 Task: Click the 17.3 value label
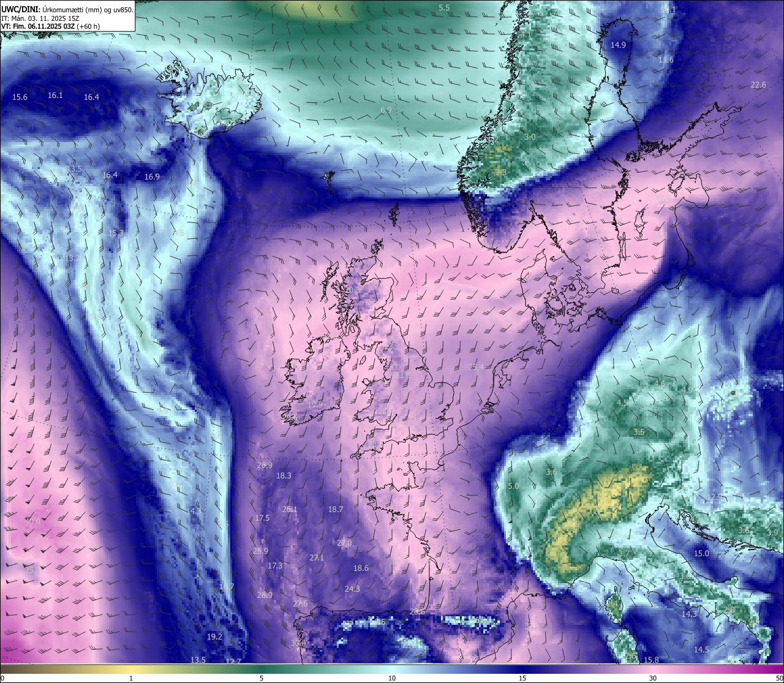point(275,566)
